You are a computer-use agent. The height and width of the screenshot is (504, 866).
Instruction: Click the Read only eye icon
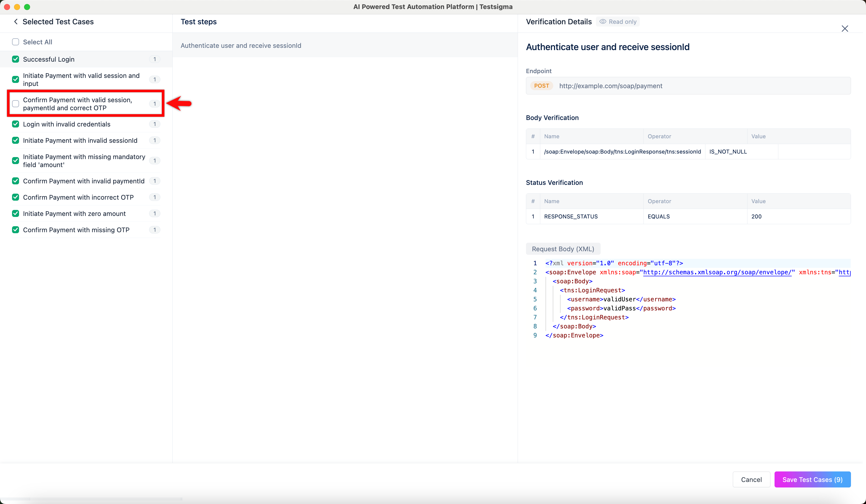[602, 22]
